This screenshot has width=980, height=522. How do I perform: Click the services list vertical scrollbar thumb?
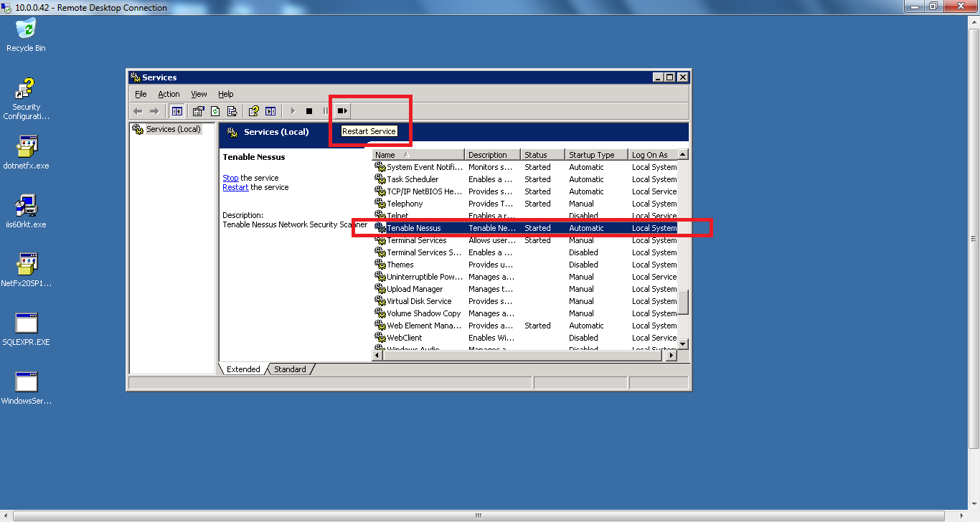coord(683,301)
